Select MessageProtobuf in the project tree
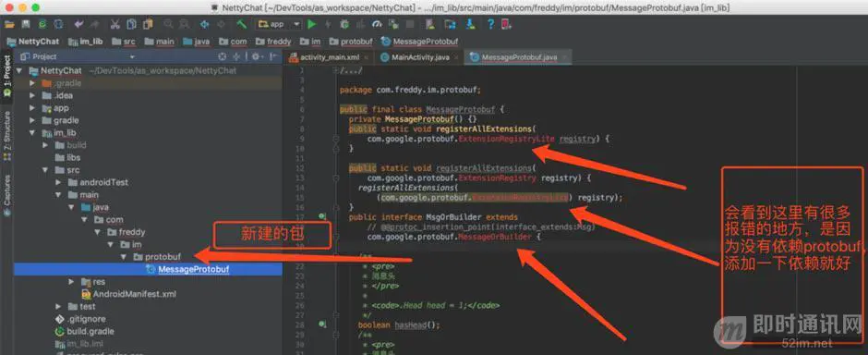 (149, 270)
